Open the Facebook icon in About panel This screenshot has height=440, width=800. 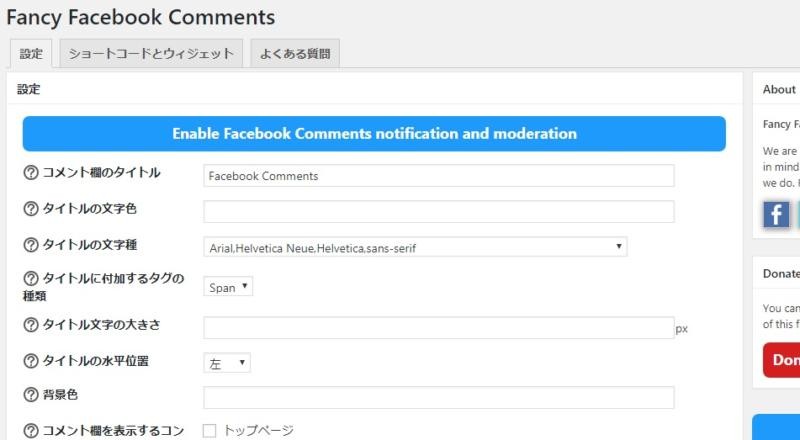pyautogui.click(x=776, y=214)
